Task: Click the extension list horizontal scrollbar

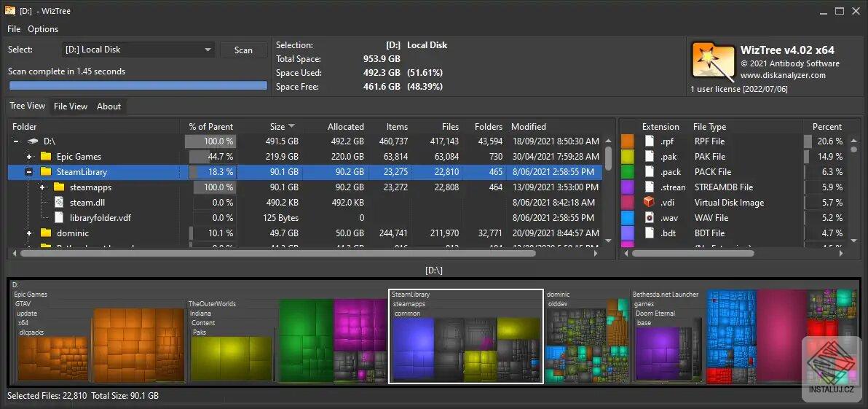Action: click(x=693, y=253)
